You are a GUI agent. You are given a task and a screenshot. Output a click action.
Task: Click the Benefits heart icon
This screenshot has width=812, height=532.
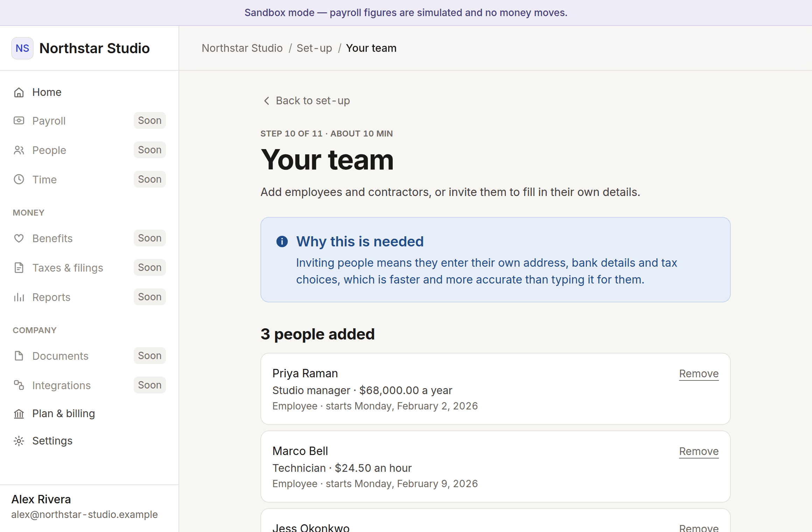(x=19, y=238)
